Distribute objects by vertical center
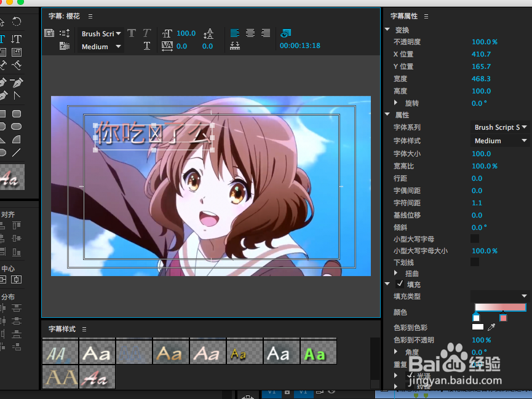The width and height of the screenshot is (532, 399). click(x=16, y=321)
